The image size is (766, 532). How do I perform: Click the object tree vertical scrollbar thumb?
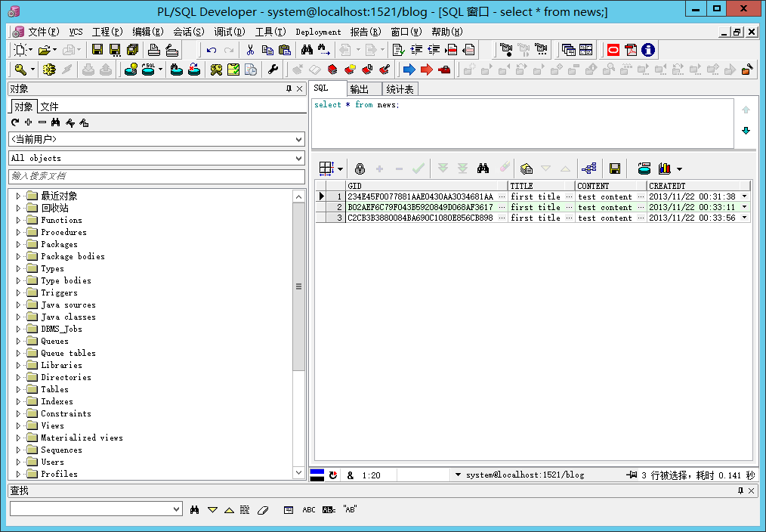298,286
